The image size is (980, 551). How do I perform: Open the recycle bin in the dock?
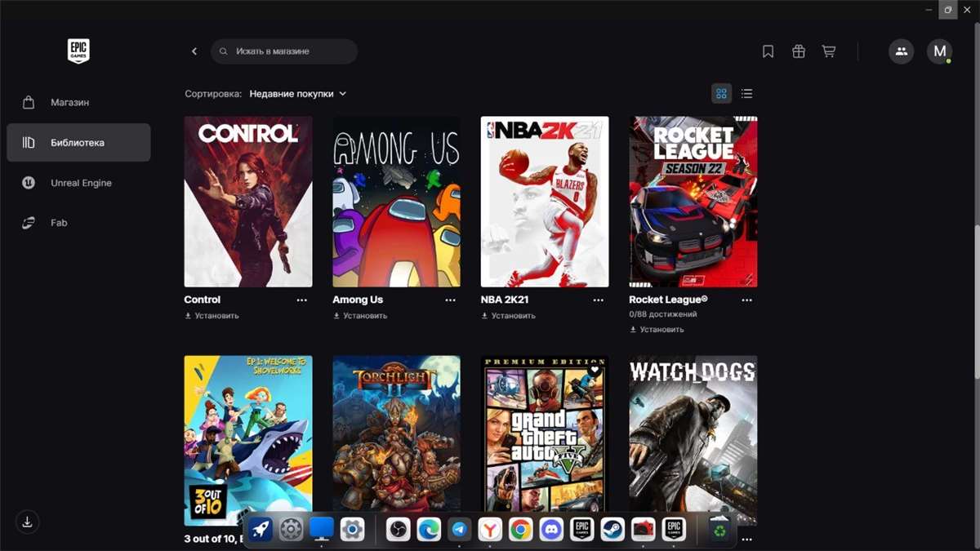[x=719, y=530]
